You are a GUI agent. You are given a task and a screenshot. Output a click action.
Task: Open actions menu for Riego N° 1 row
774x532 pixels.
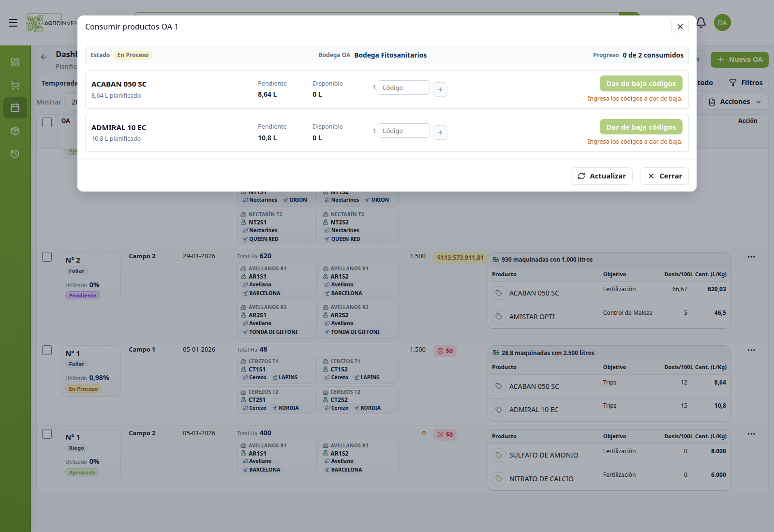click(x=751, y=434)
